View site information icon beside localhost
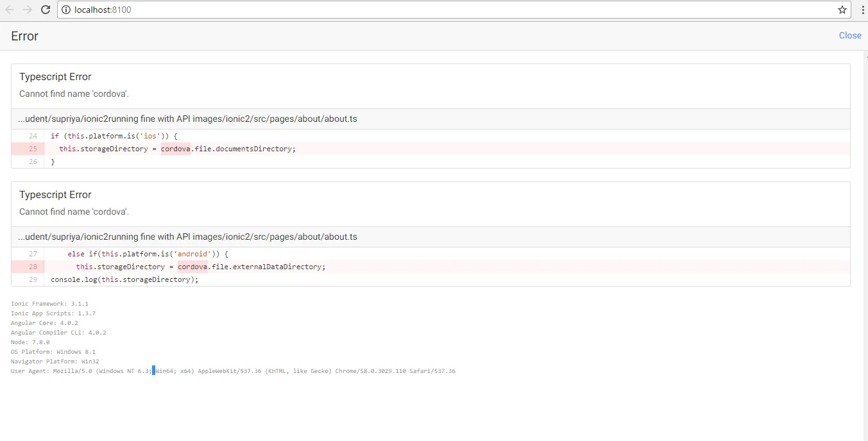This screenshot has height=441, width=868. point(66,10)
